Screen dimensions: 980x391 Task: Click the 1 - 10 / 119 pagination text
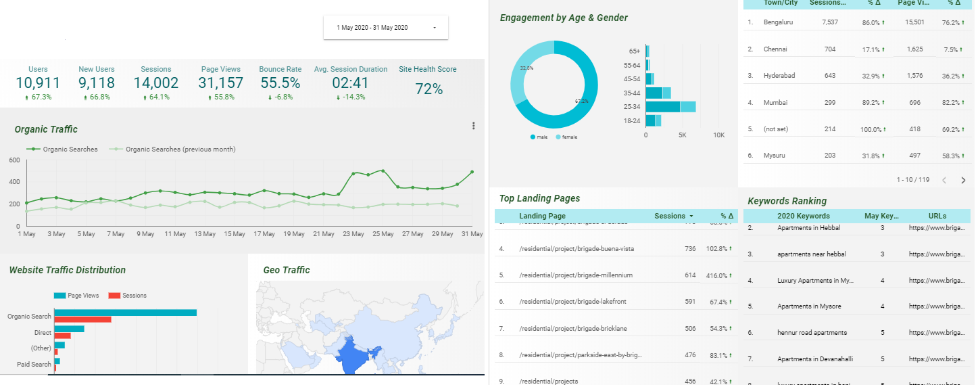coord(913,180)
